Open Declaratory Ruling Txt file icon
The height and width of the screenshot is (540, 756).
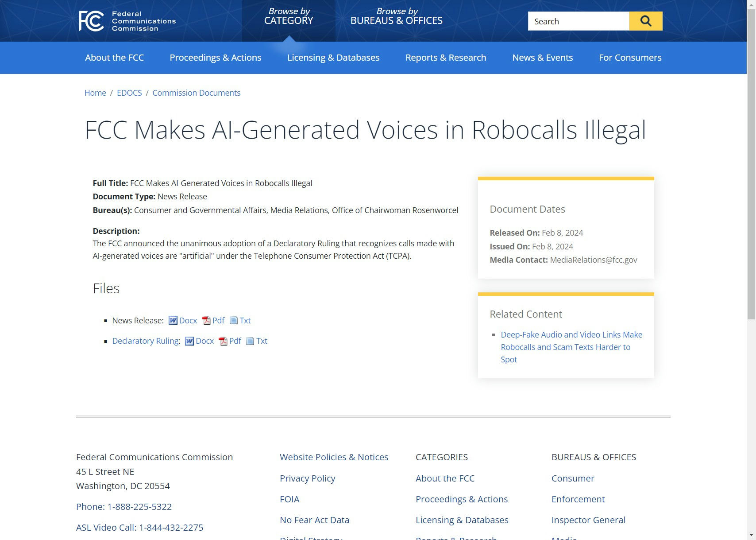coord(250,341)
